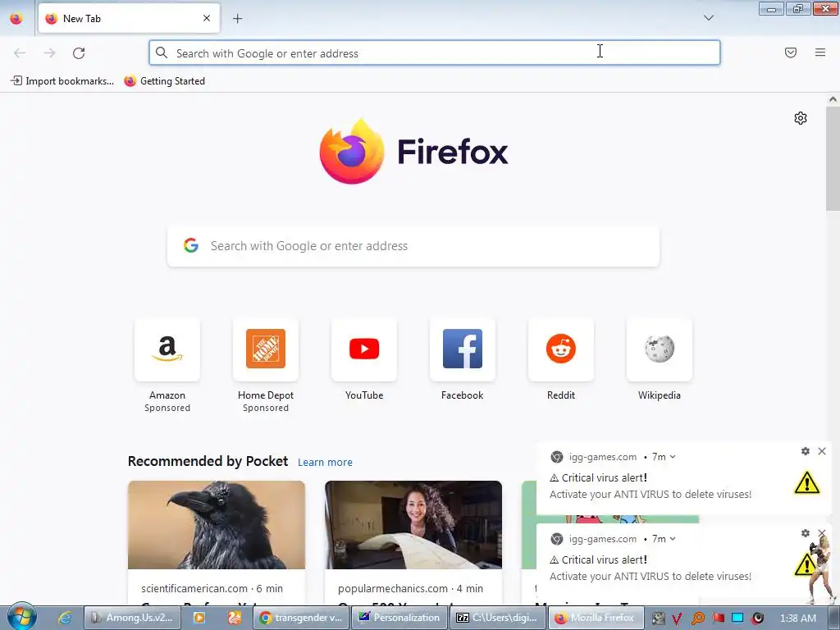
Task: Open the Save to Pocket icon
Action: (x=790, y=52)
